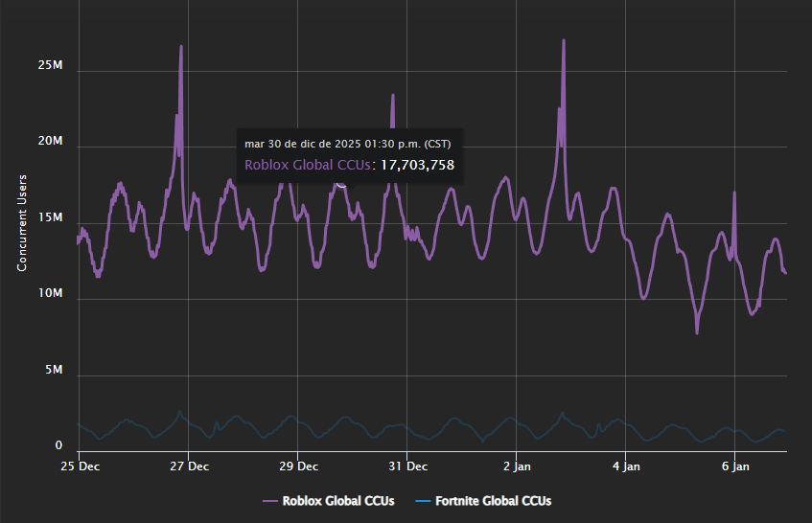Click the 25M y-axis label
This screenshot has height=523, width=812.
pyautogui.click(x=50, y=65)
